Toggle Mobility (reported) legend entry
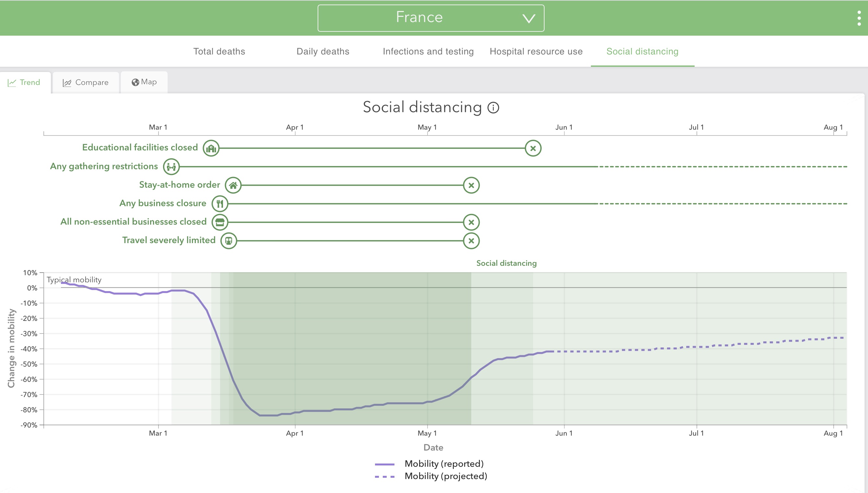The height and width of the screenshot is (493, 868). pos(444,464)
